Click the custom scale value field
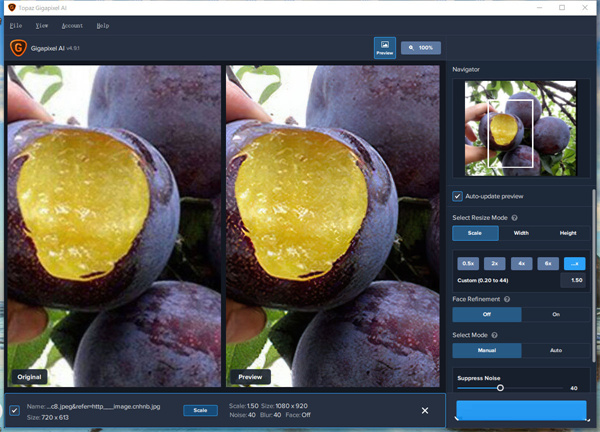Screen dimensions: 600x432 (x=576, y=281)
